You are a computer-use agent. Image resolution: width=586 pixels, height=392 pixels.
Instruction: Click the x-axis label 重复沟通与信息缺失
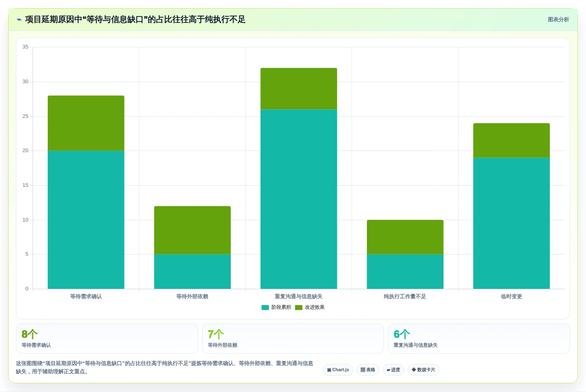pyautogui.click(x=299, y=297)
